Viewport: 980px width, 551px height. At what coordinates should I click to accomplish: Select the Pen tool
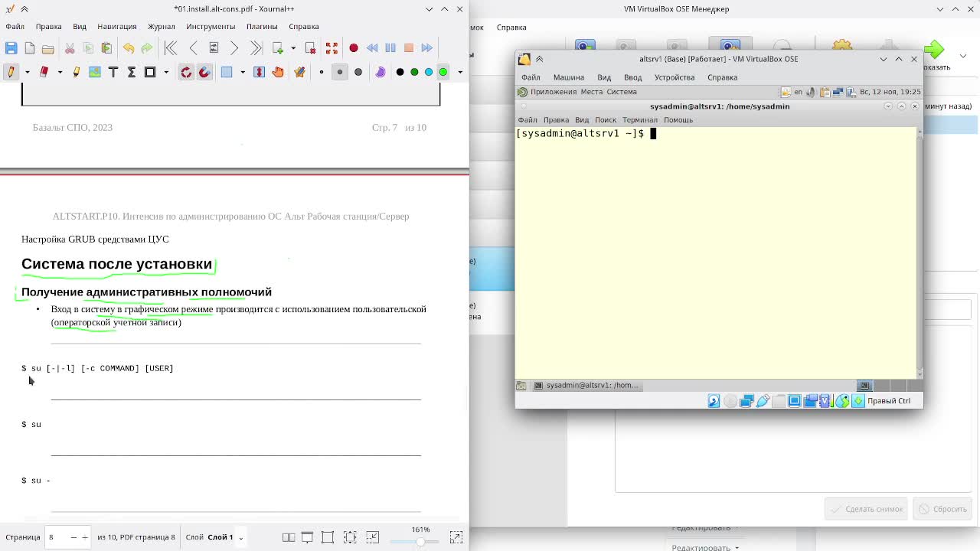click(x=11, y=72)
